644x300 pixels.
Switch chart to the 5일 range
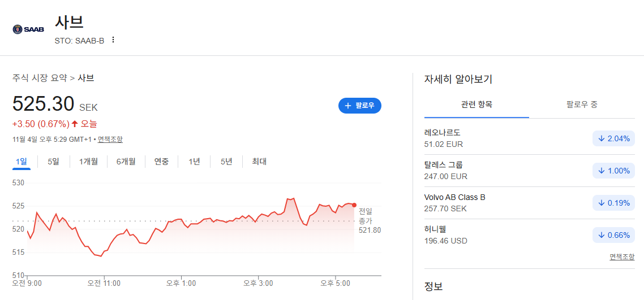(53, 162)
